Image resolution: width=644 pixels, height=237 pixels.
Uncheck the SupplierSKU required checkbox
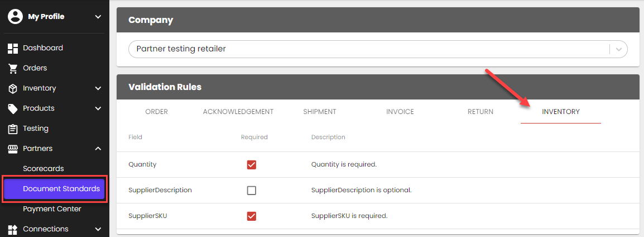[252, 216]
